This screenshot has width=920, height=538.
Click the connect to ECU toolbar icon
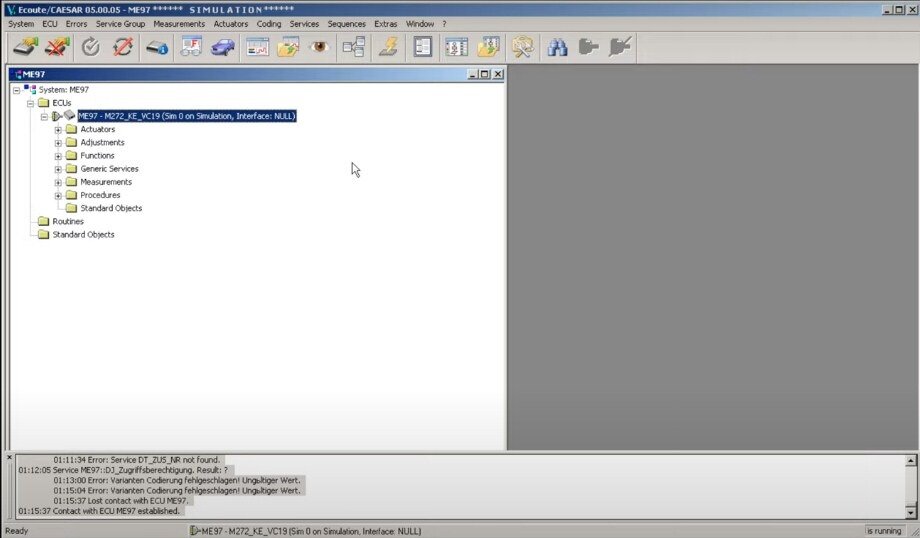click(25, 47)
